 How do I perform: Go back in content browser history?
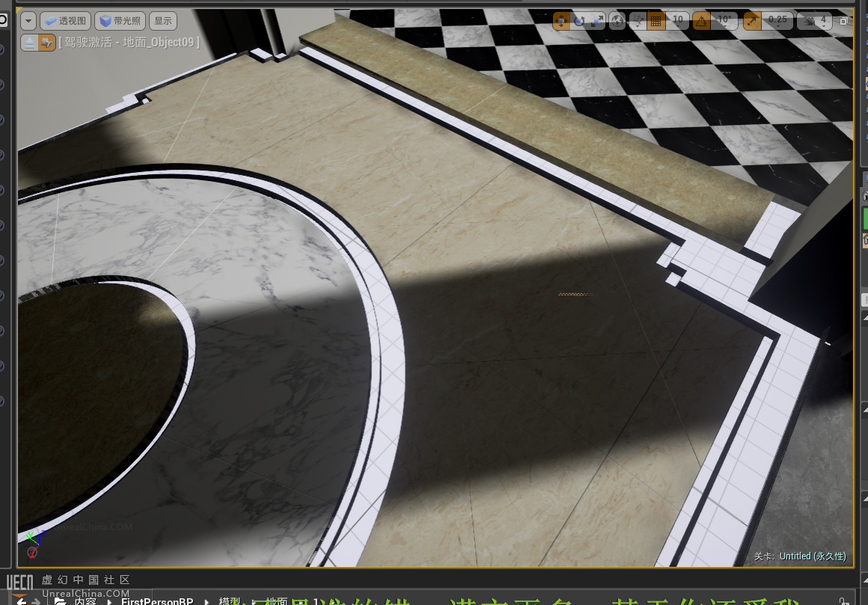tap(21, 601)
